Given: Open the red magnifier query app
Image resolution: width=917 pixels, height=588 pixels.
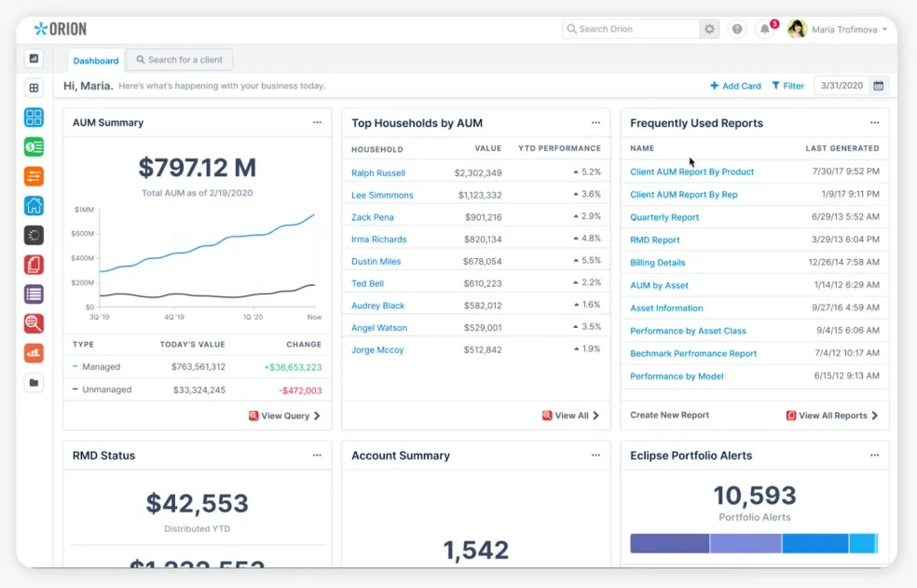Looking at the screenshot, I should point(34,323).
